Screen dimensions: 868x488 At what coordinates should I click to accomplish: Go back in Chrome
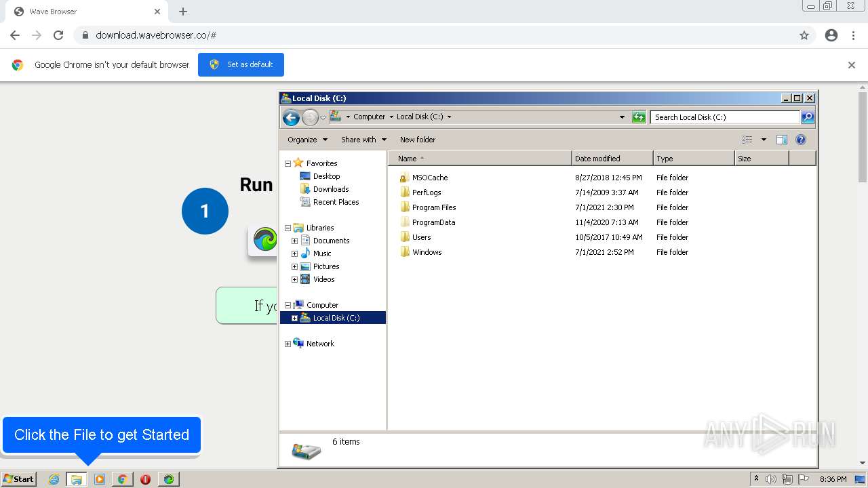tap(15, 35)
